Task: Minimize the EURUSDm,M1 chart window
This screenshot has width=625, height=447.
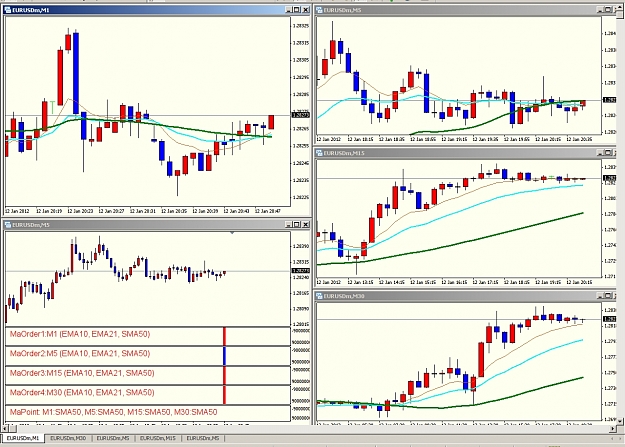Action: (x=289, y=10)
